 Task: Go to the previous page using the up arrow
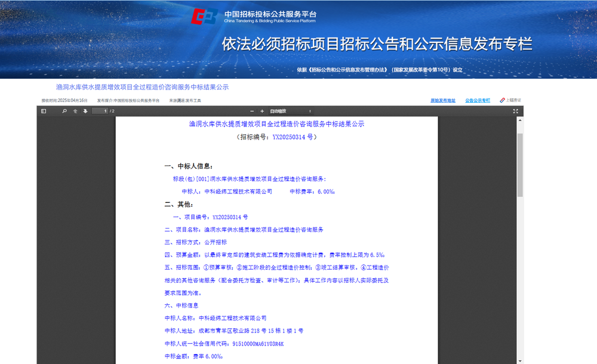[76, 111]
